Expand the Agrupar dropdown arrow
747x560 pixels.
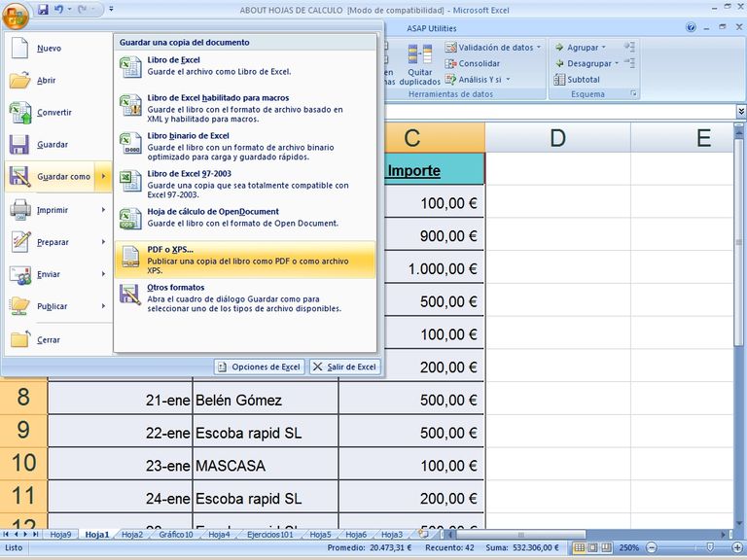(604, 47)
